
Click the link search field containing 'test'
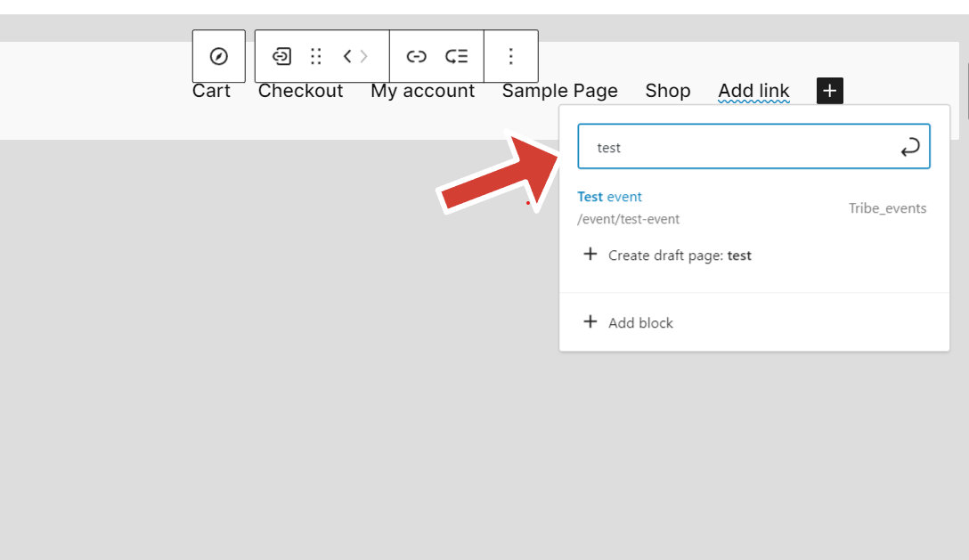click(x=739, y=148)
